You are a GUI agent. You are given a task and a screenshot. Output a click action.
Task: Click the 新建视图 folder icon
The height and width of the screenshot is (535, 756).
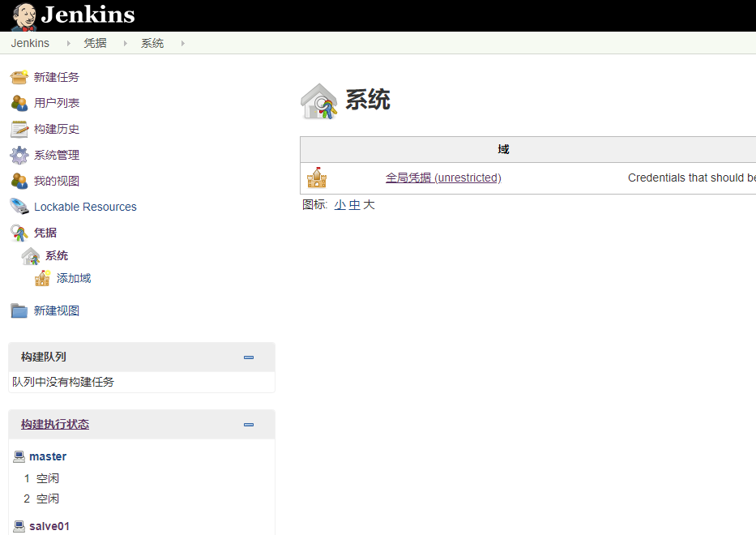click(19, 310)
